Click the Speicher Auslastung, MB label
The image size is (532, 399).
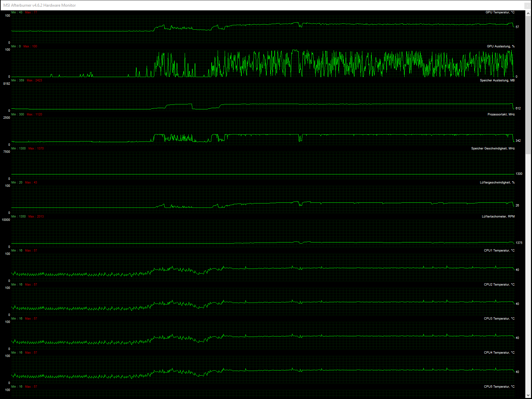497,80
